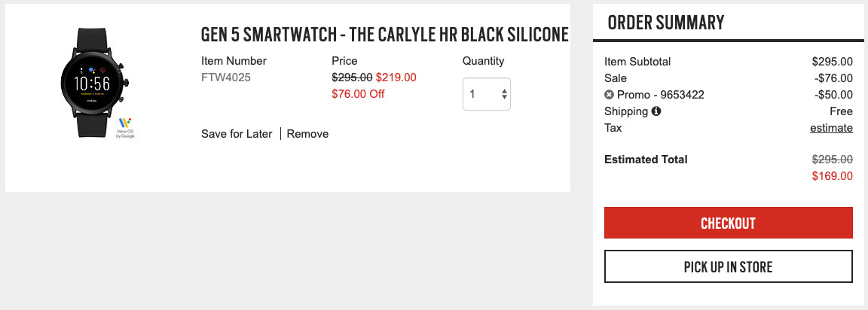Click the Order Summary heading
This screenshot has height=310, width=868.
(665, 23)
